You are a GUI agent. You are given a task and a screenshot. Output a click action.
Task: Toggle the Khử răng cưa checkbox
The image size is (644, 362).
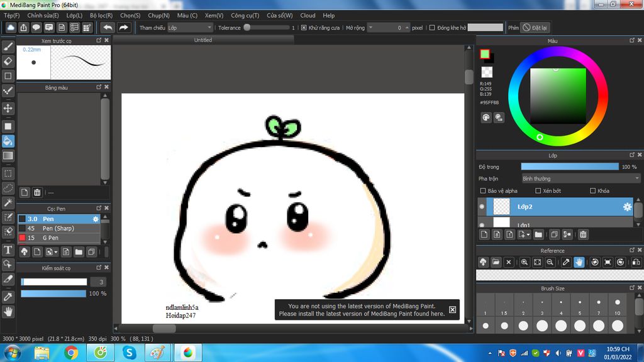pyautogui.click(x=304, y=28)
